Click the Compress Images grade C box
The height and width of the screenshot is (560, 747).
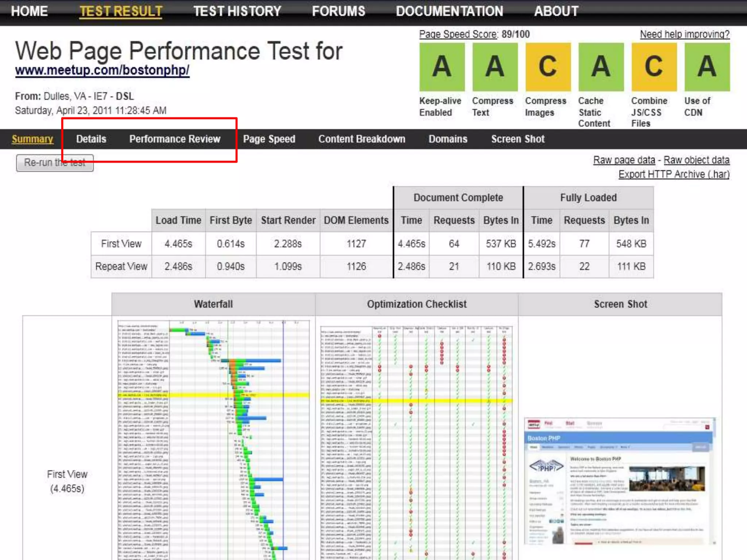(x=548, y=67)
